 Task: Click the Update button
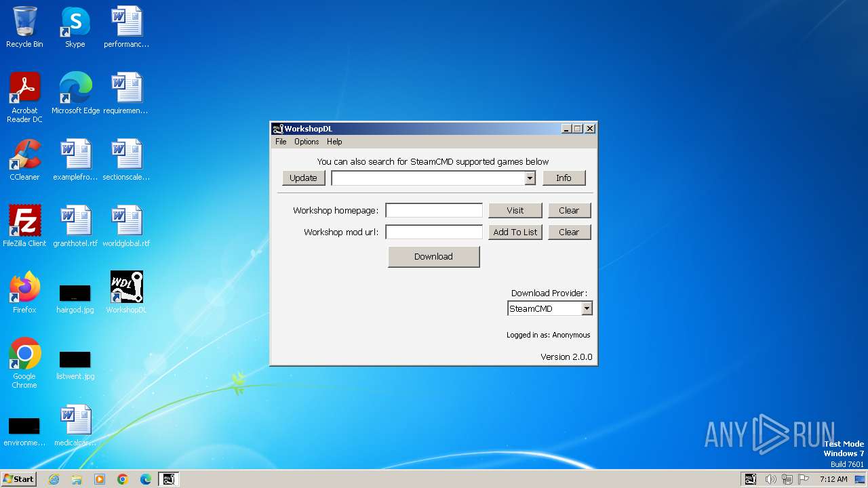tap(303, 178)
